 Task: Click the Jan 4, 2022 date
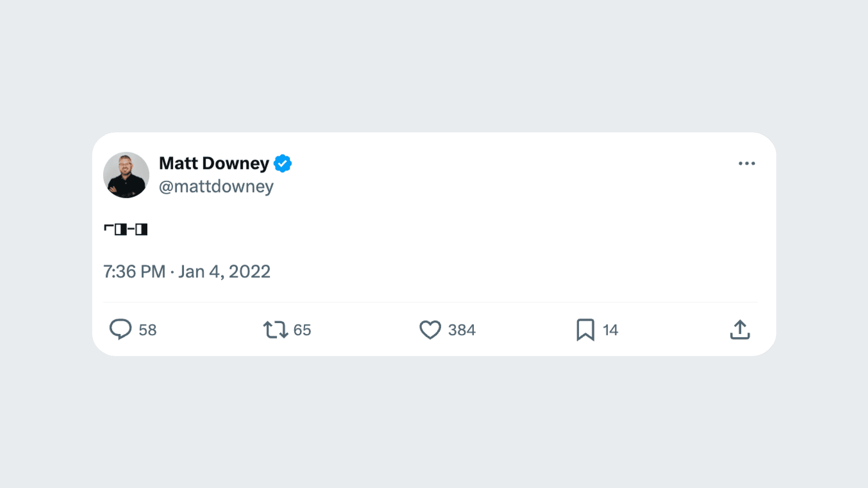pyautogui.click(x=224, y=272)
